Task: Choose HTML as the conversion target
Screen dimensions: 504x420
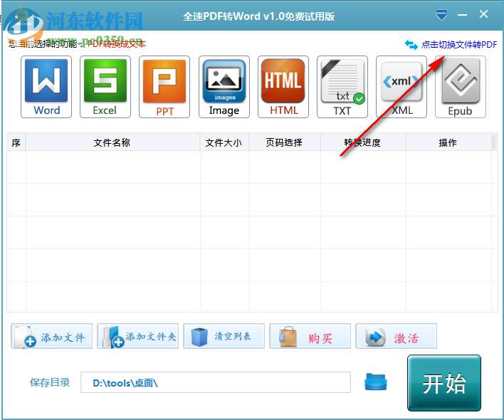Action: [283, 87]
